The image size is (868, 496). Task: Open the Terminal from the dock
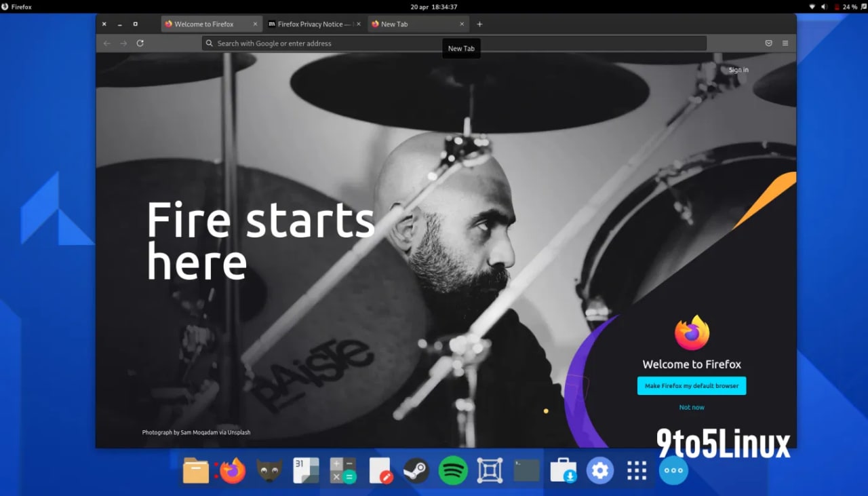tap(526, 470)
